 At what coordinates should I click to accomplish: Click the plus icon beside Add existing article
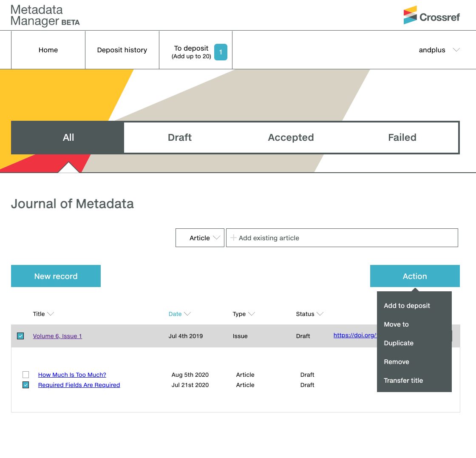point(233,238)
